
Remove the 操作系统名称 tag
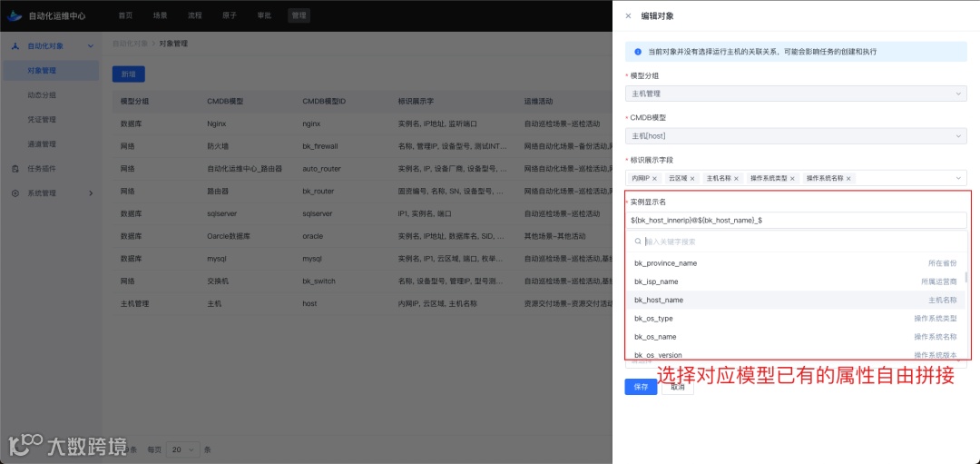pos(848,179)
